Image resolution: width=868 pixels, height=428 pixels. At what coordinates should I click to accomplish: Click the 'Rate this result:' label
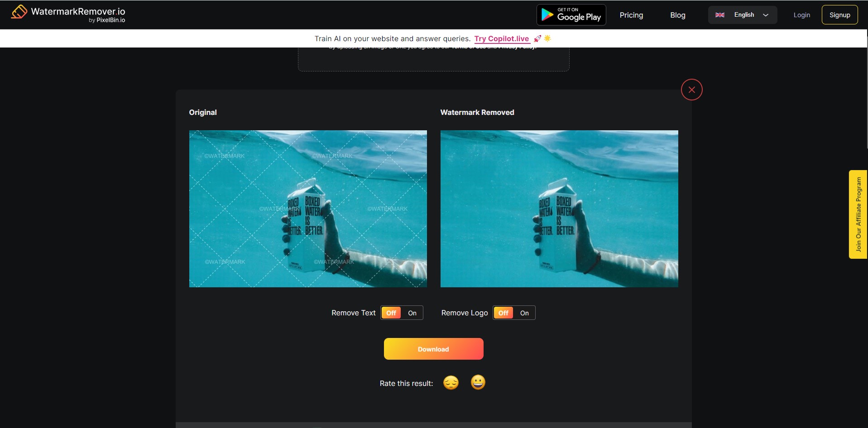click(x=406, y=383)
